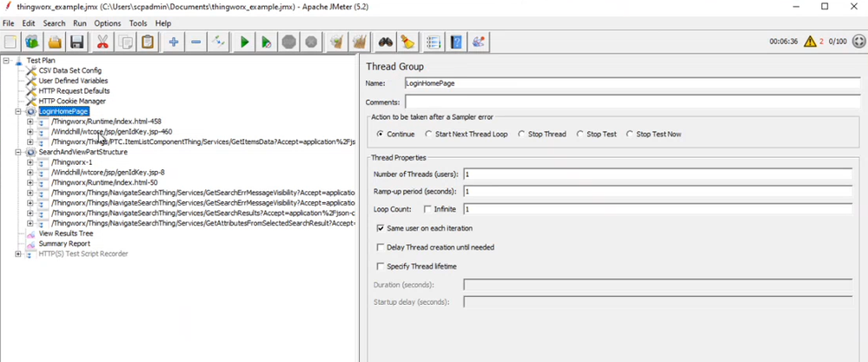868x362 pixels.
Task: Start the test with green play icon
Action: pos(244,42)
